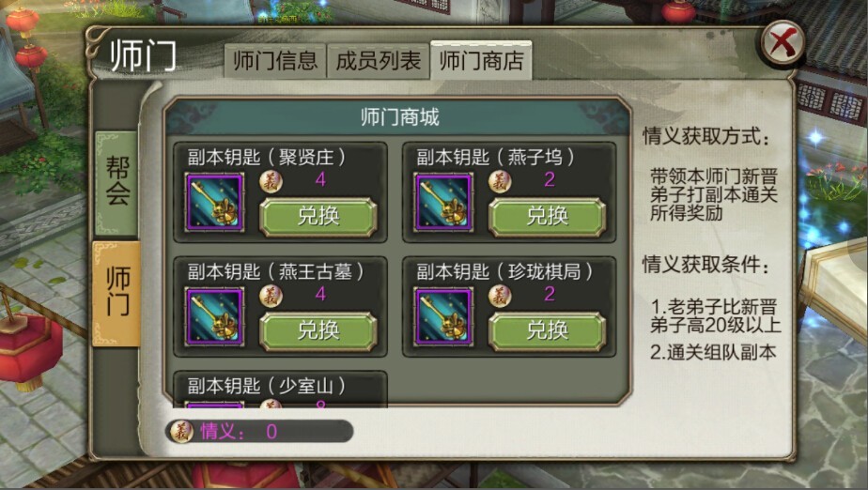Screen dimensions: 868x490
Task: Click the 燕子坞 dungeon key icon
Action: 443,203
